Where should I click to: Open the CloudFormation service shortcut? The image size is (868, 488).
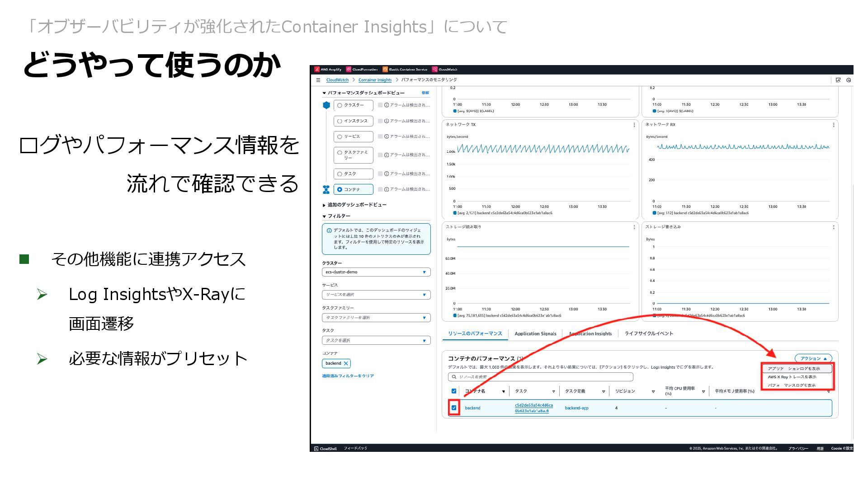coord(362,70)
